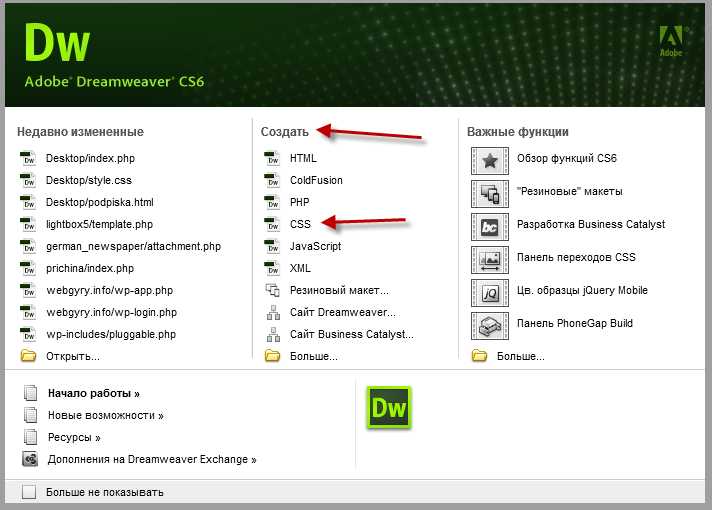Open the 'Новые возможности' link

pyautogui.click(x=105, y=415)
